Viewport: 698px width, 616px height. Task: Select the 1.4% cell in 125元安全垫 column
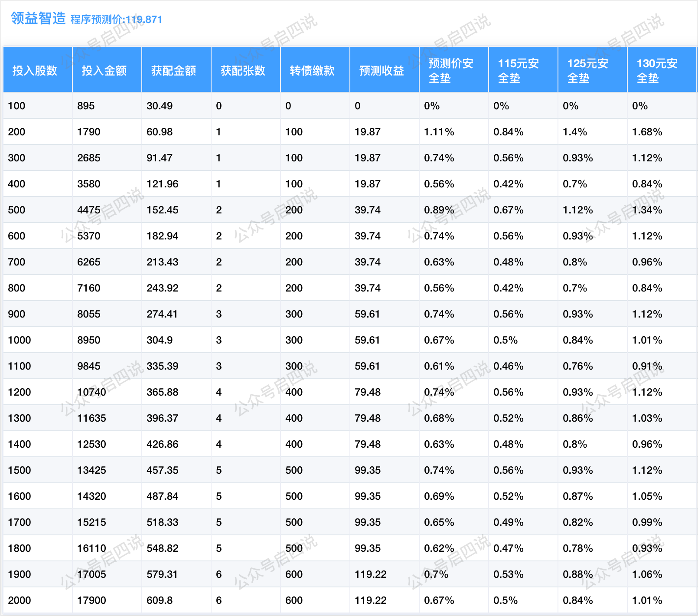pyautogui.click(x=575, y=132)
